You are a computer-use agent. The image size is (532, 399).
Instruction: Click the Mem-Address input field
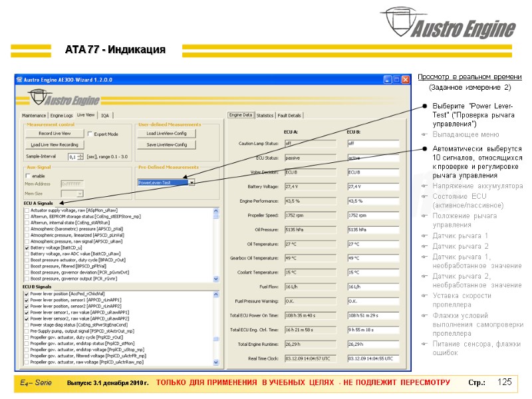[x=72, y=184]
